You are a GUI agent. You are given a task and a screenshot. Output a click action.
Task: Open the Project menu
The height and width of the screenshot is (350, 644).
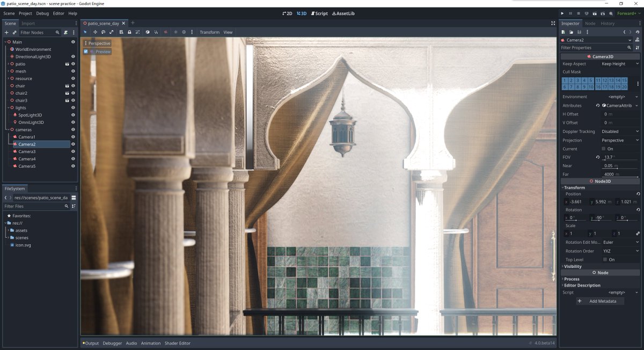(x=25, y=13)
